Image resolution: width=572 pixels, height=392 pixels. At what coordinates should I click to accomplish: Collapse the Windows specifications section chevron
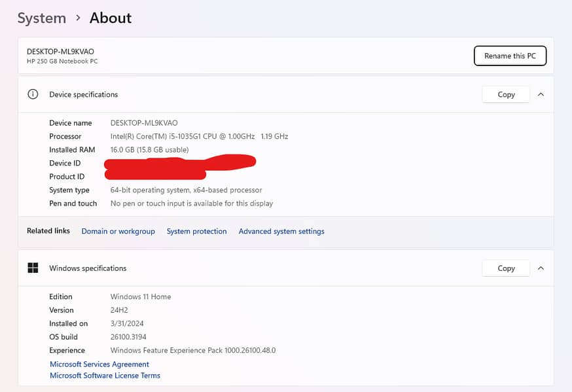click(541, 268)
